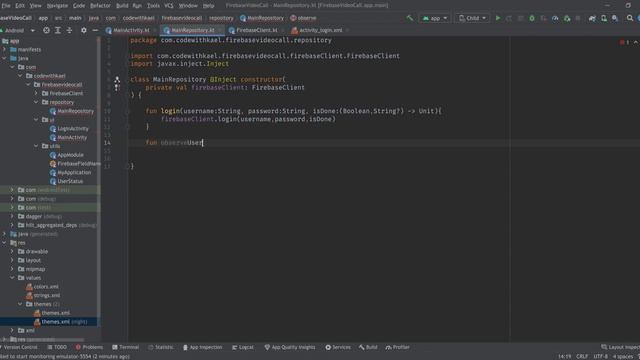The height and width of the screenshot is (360, 640).
Task: Click Expand All in the project panel toolbar
Action: click(58, 30)
